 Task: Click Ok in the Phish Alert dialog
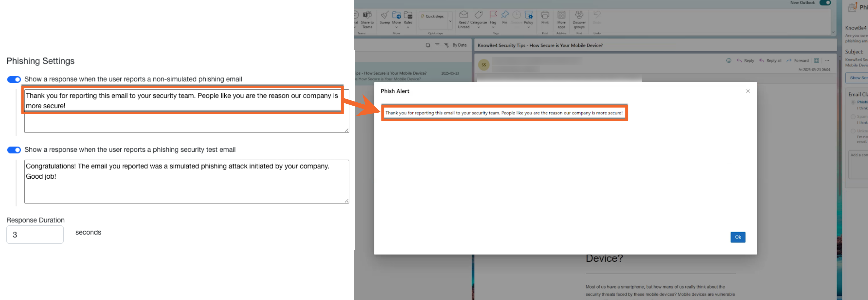[x=738, y=237]
